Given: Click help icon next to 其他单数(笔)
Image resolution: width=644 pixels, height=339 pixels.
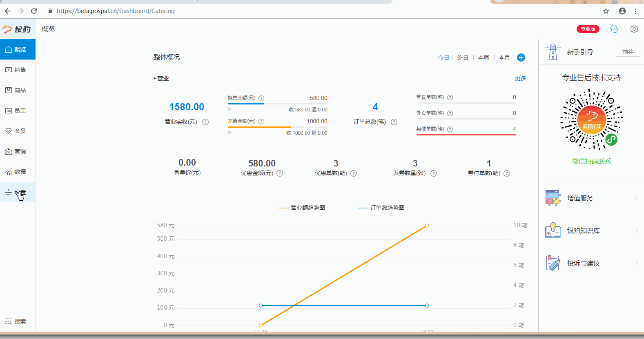Looking at the screenshot, I should pos(450,129).
